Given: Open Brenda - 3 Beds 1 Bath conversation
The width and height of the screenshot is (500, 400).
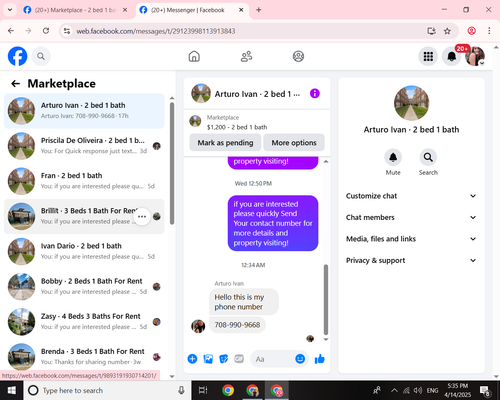Looking at the screenshot, I should (x=84, y=357).
